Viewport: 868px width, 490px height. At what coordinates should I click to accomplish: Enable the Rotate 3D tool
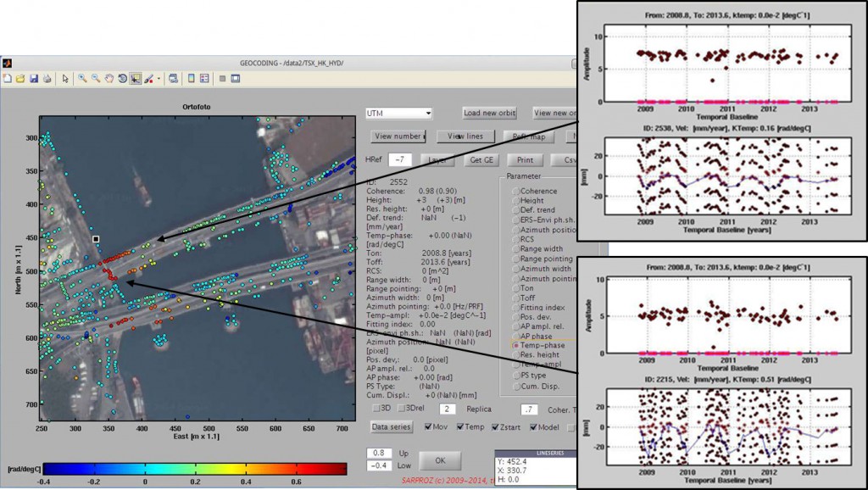[122, 78]
